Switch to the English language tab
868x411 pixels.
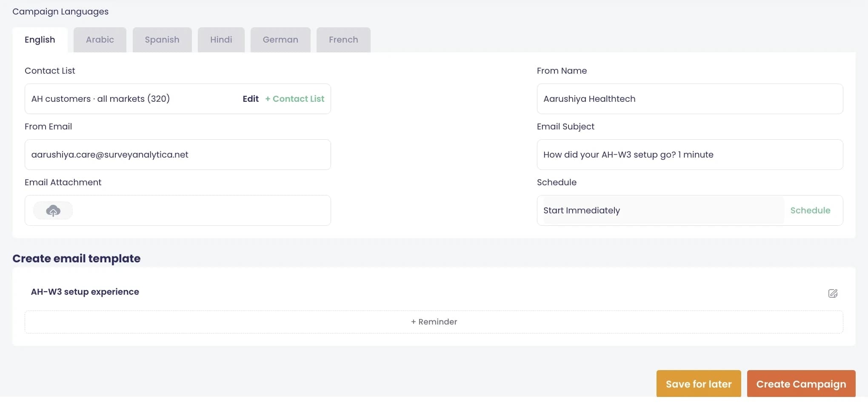(x=40, y=40)
